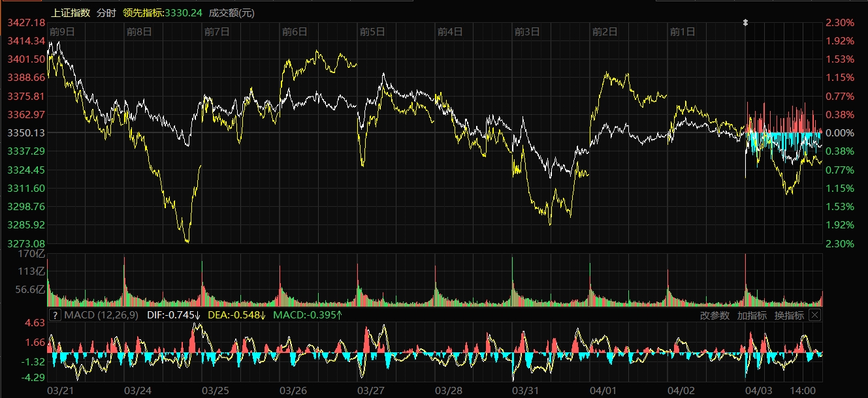Click the DIF value in MACD header

coord(174,316)
